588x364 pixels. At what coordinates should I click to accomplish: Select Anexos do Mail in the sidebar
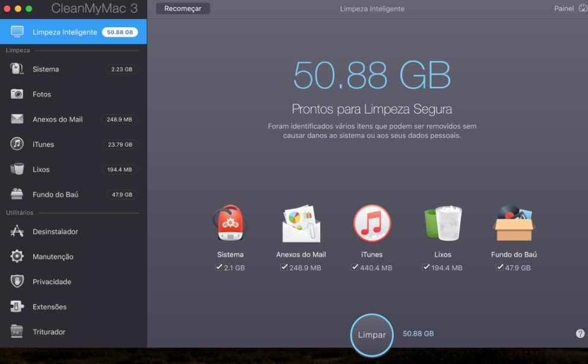point(74,119)
